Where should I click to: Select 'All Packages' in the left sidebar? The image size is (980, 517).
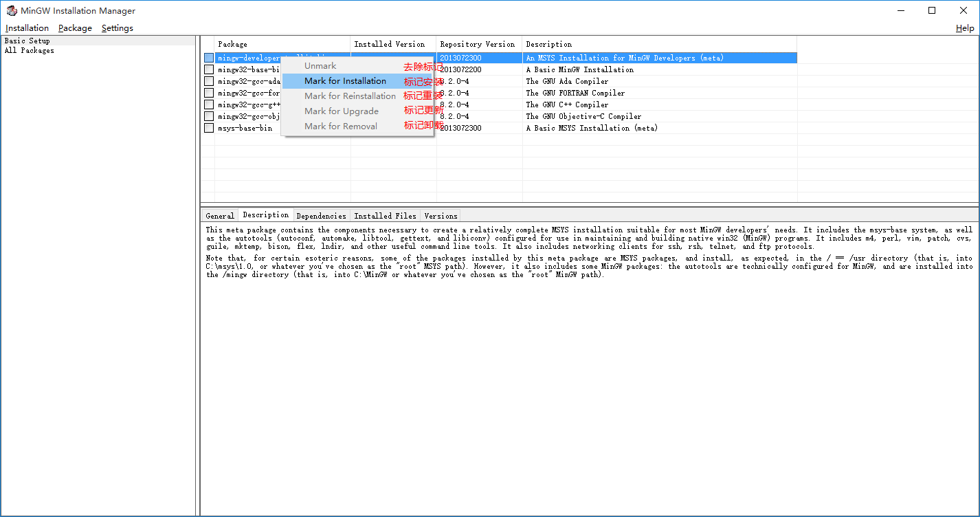click(29, 49)
